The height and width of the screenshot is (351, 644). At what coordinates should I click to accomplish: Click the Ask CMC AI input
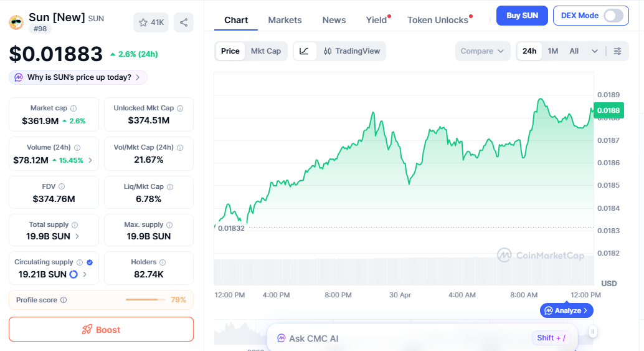pyautogui.click(x=422, y=339)
